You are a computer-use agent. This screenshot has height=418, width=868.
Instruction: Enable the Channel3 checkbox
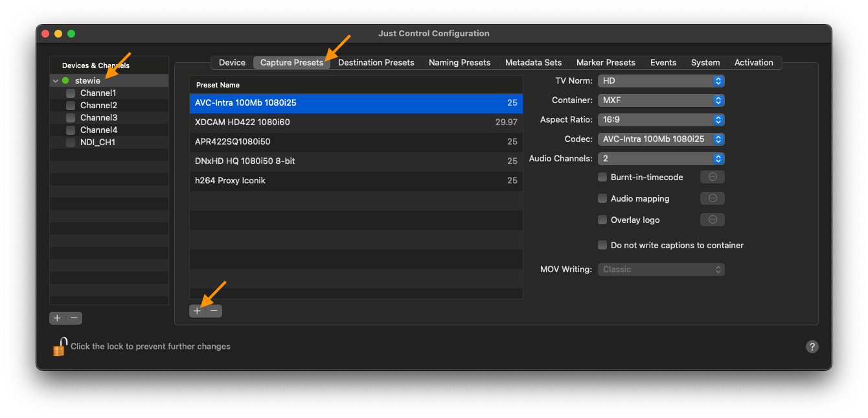71,118
